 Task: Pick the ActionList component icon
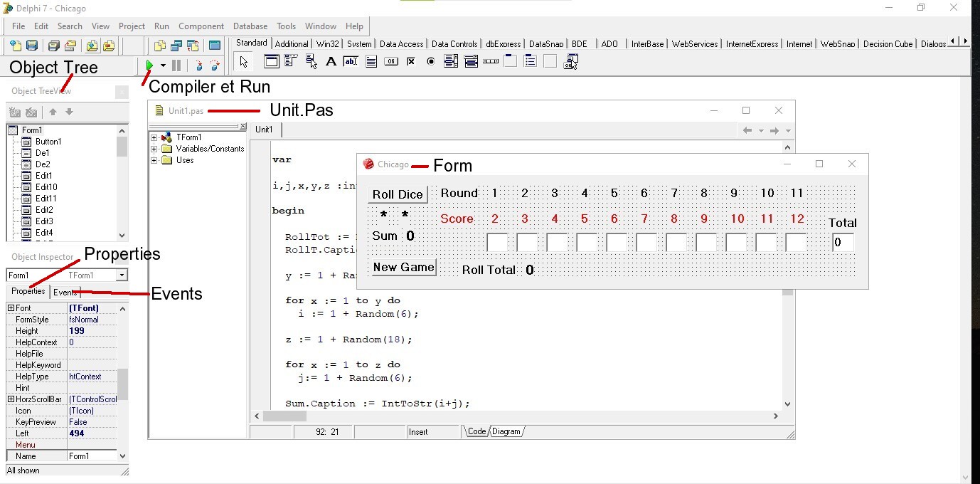pyautogui.click(x=570, y=62)
